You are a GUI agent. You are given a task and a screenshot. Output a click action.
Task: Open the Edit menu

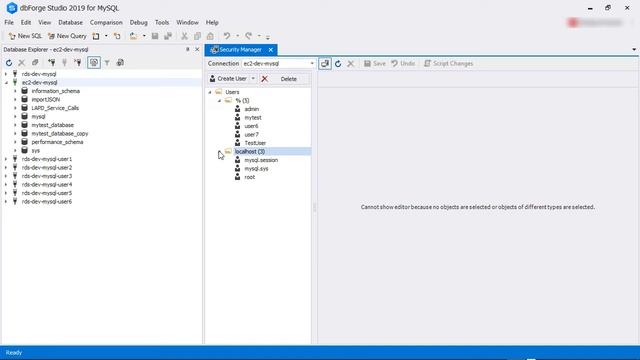[x=26, y=22]
